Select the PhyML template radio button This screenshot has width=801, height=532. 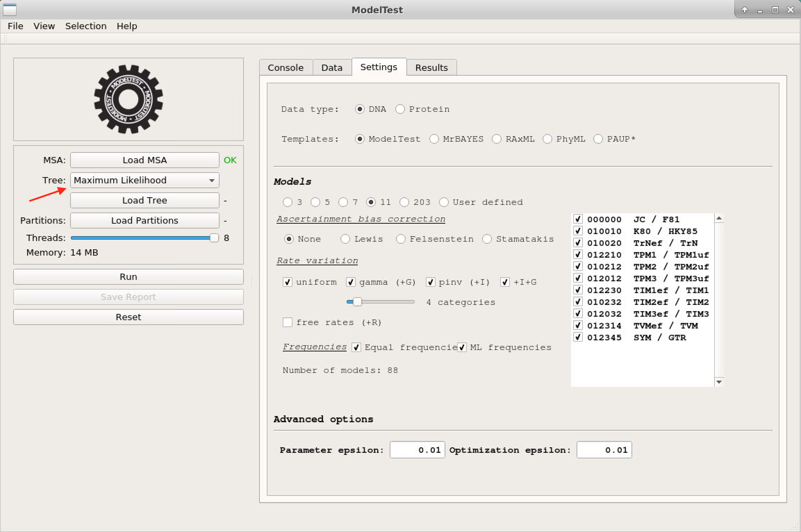547,139
